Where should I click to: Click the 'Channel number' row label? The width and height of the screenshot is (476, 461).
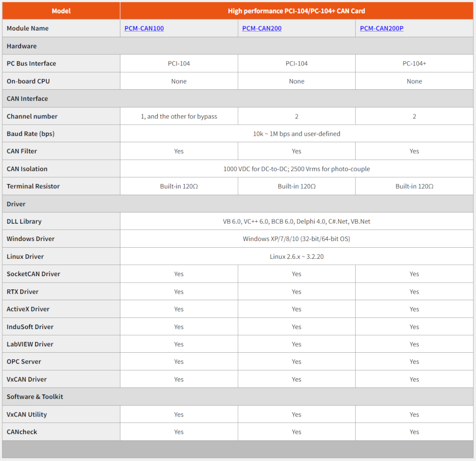(x=32, y=117)
